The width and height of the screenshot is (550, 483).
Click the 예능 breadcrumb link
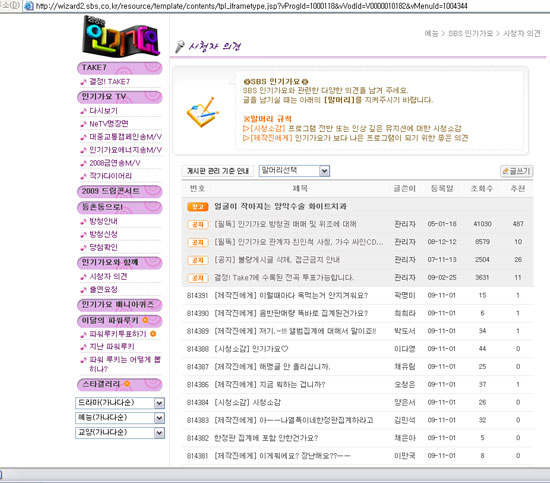pyautogui.click(x=431, y=34)
